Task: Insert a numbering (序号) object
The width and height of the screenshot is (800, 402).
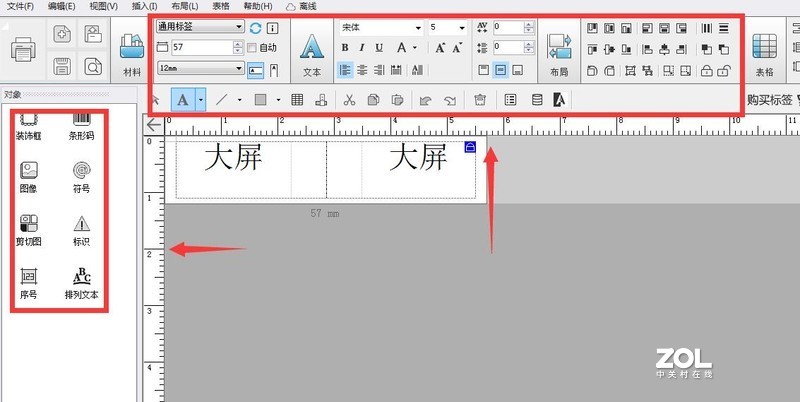Action: point(29,283)
